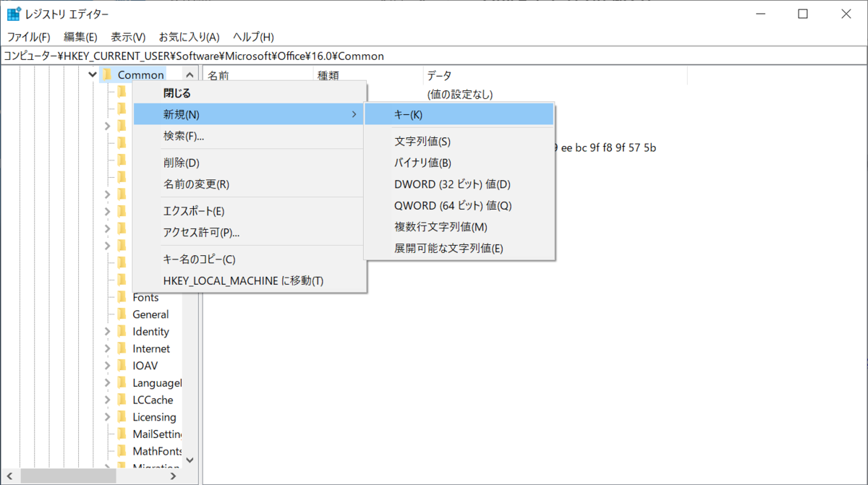Click the 名前 column header
The height and width of the screenshot is (485, 868).
pyautogui.click(x=258, y=75)
